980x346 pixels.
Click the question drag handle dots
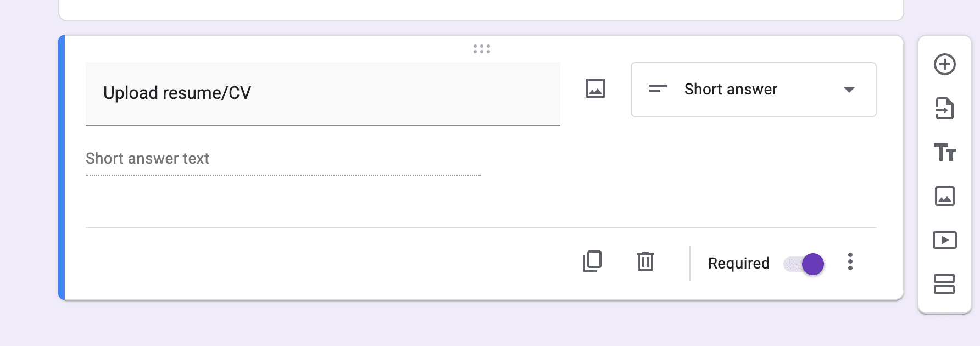[481, 49]
